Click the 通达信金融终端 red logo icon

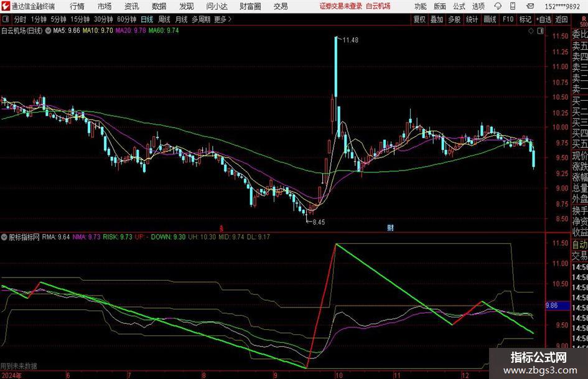[6, 6]
